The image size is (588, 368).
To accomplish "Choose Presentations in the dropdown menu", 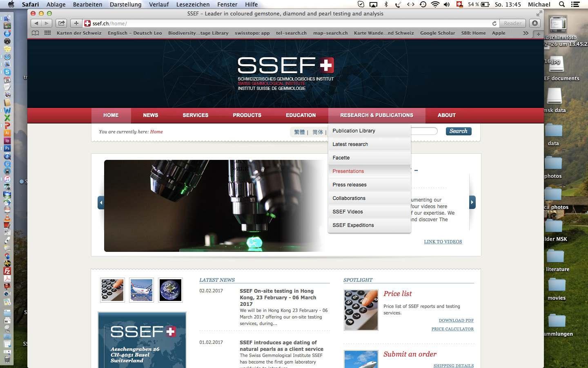I will (x=370, y=171).
